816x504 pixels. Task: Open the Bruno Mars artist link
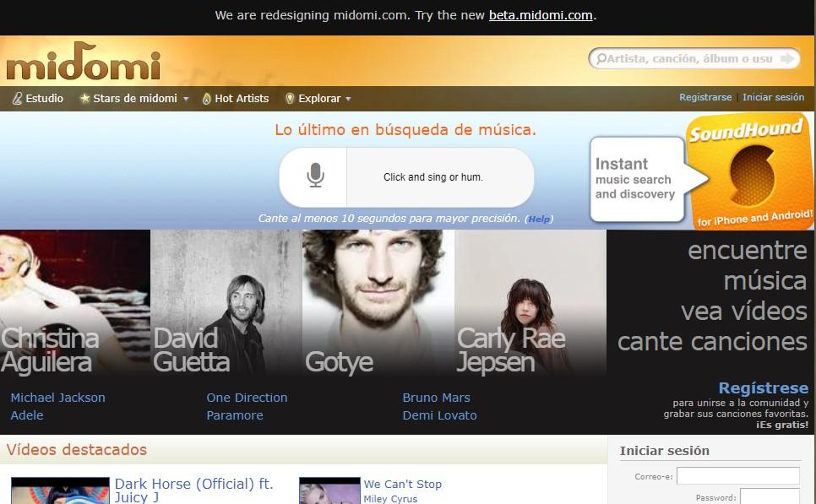[436, 398]
